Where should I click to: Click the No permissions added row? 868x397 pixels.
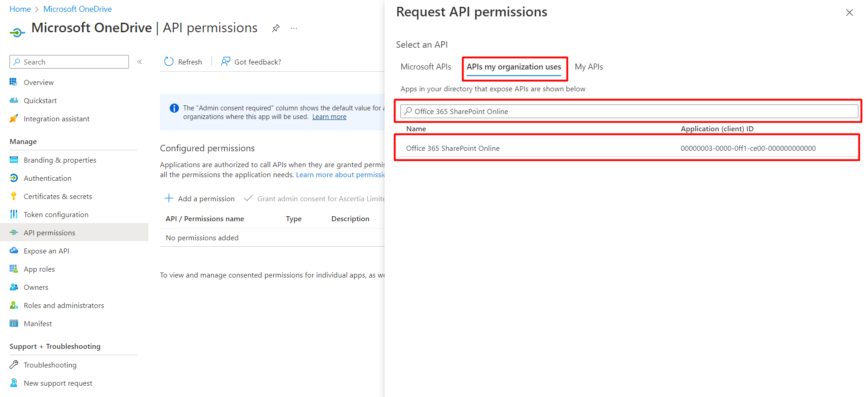[x=272, y=238]
